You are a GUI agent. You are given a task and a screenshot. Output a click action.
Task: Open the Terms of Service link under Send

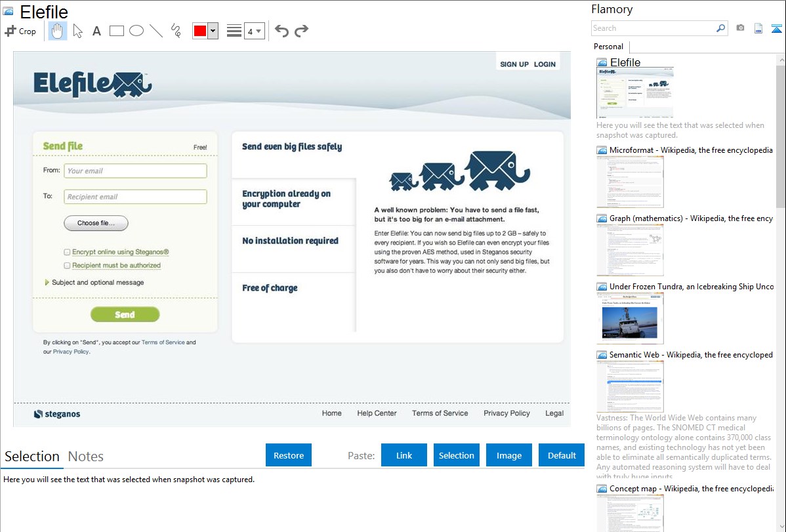coord(163,342)
